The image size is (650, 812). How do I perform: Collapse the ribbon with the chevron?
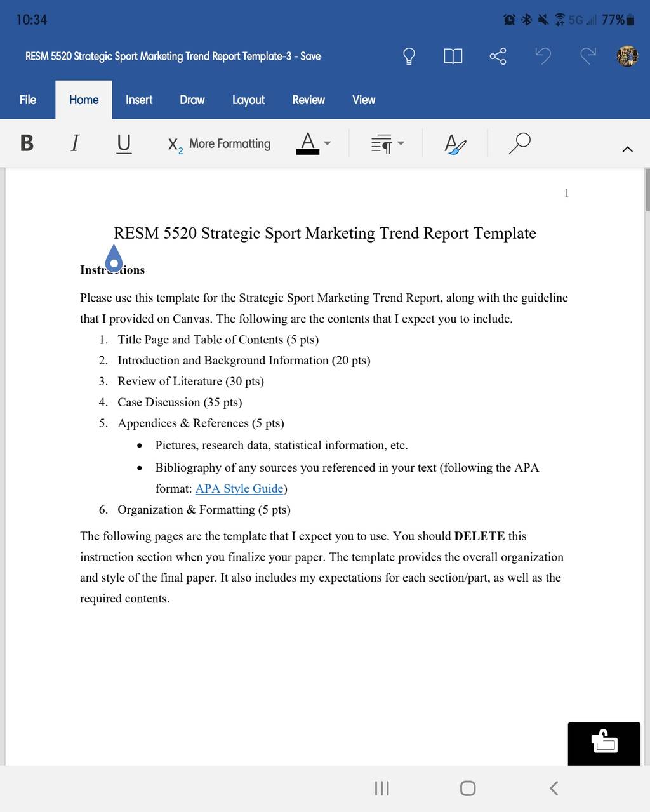point(628,149)
